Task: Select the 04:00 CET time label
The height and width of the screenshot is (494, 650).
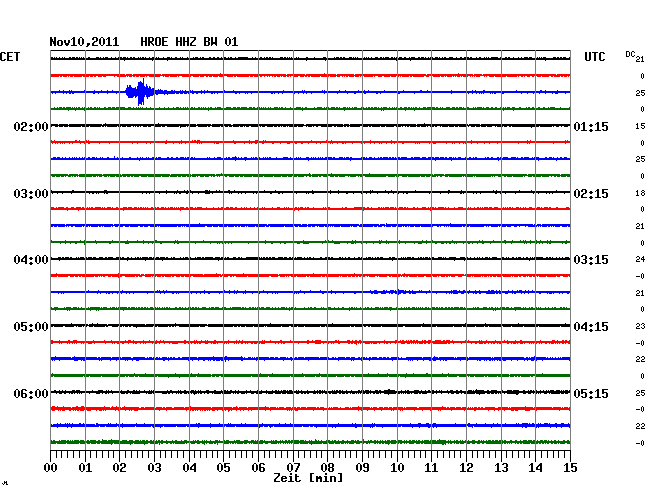Action: pyautogui.click(x=31, y=260)
